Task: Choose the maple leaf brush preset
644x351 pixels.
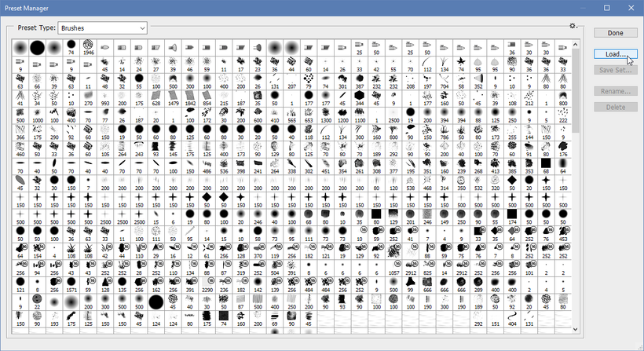Action: [461, 64]
